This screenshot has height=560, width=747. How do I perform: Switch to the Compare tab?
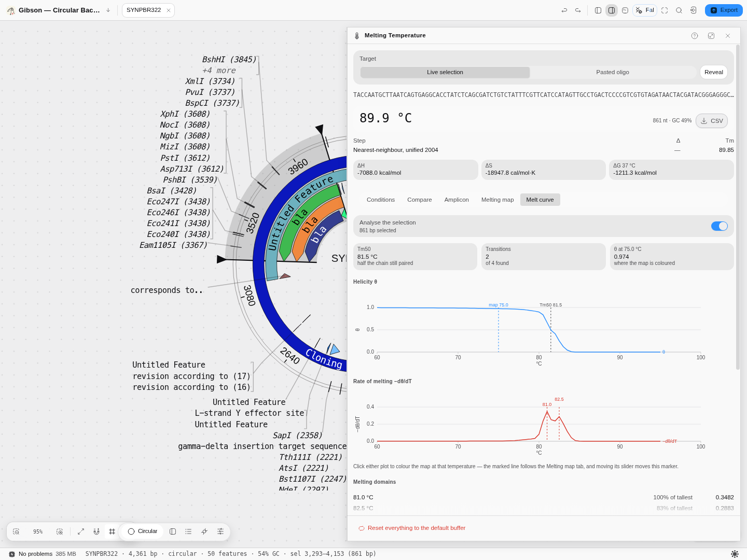tap(420, 200)
